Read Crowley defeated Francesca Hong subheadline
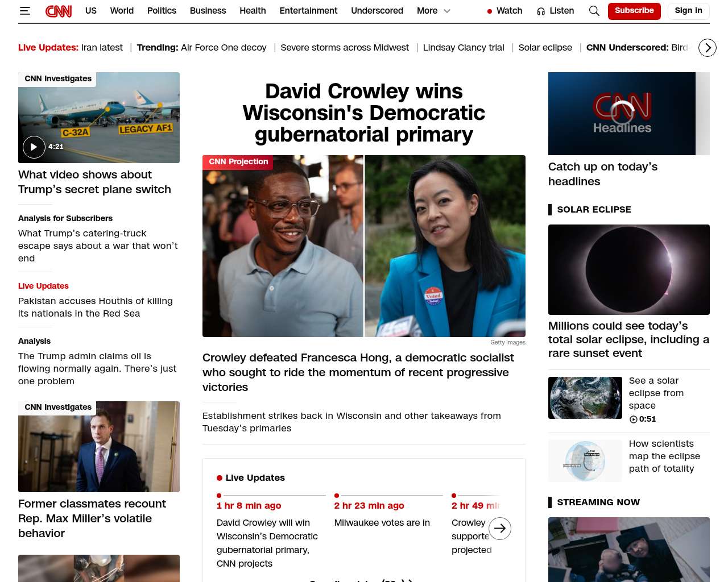 358,372
